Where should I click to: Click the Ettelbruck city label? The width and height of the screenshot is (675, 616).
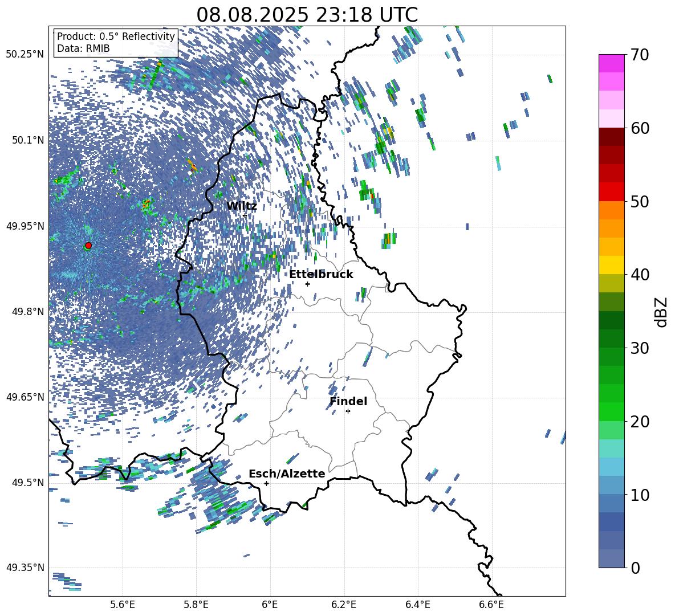(x=321, y=275)
